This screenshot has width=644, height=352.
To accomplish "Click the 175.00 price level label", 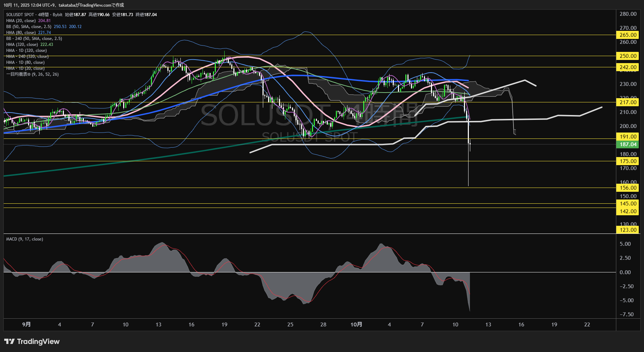I will pos(628,161).
